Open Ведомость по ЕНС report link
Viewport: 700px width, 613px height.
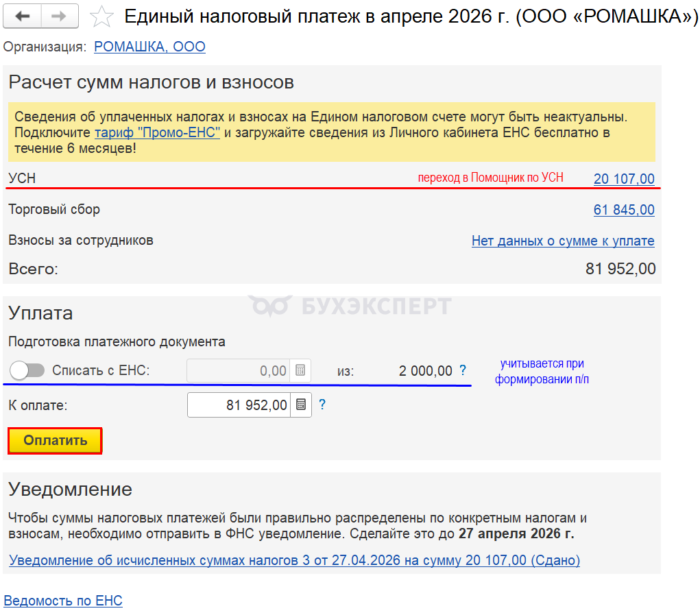[x=63, y=601]
